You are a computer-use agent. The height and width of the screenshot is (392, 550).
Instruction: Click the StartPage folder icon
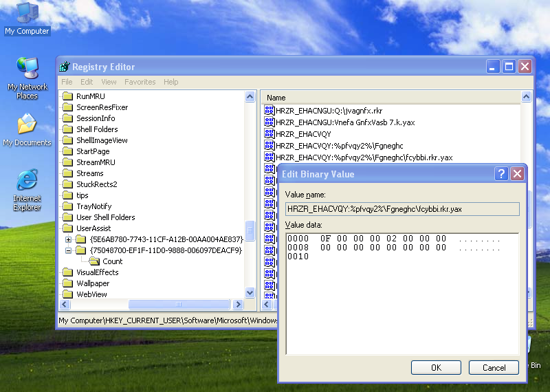[67, 151]
